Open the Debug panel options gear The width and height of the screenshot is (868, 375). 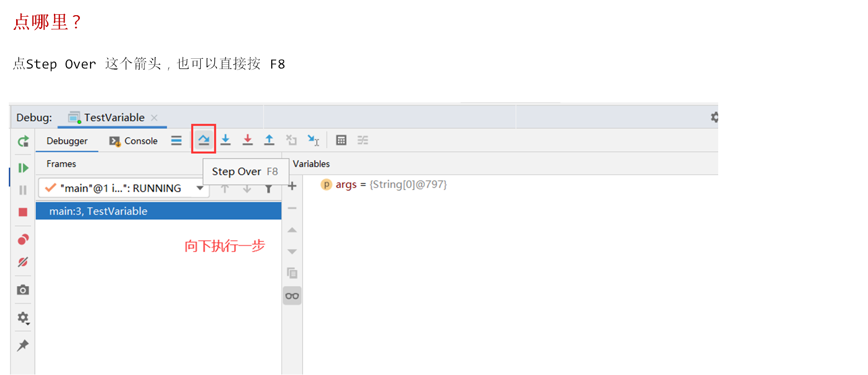pyautogui.click(x=714, y=117)
